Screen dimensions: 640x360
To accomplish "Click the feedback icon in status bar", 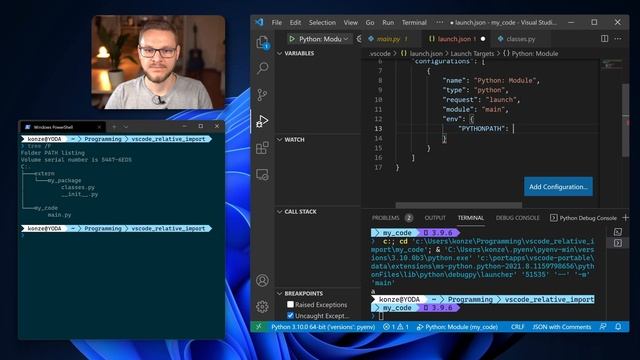I will tap(603, 327).
